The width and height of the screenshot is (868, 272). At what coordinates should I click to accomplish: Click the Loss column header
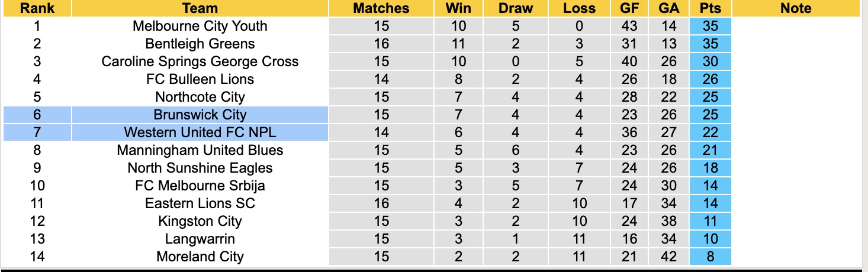[579, 8]
